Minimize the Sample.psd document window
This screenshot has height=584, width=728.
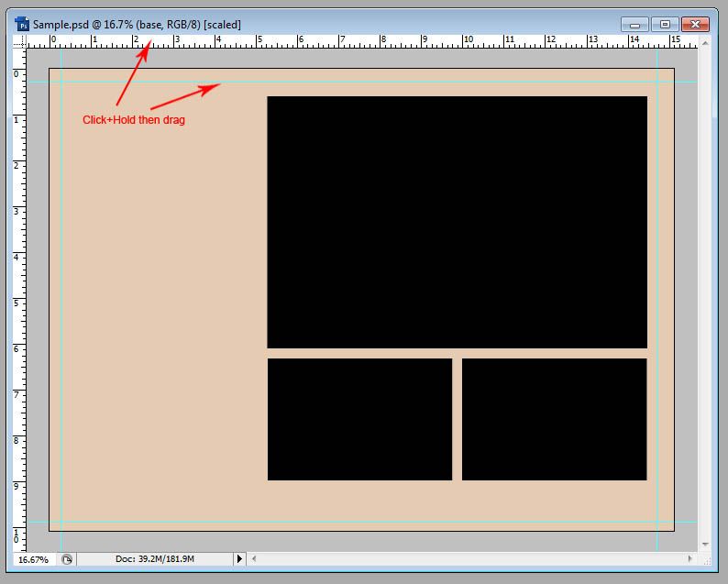(635, 24)
